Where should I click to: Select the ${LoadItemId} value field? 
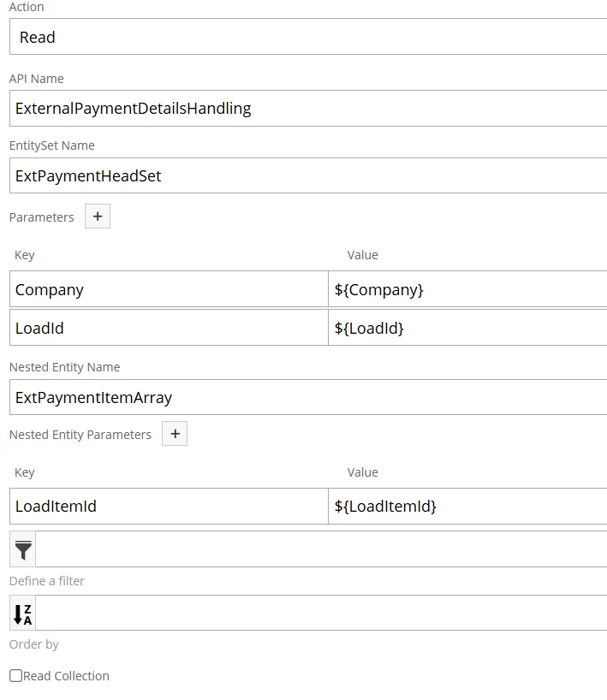[x=467, y=507]
